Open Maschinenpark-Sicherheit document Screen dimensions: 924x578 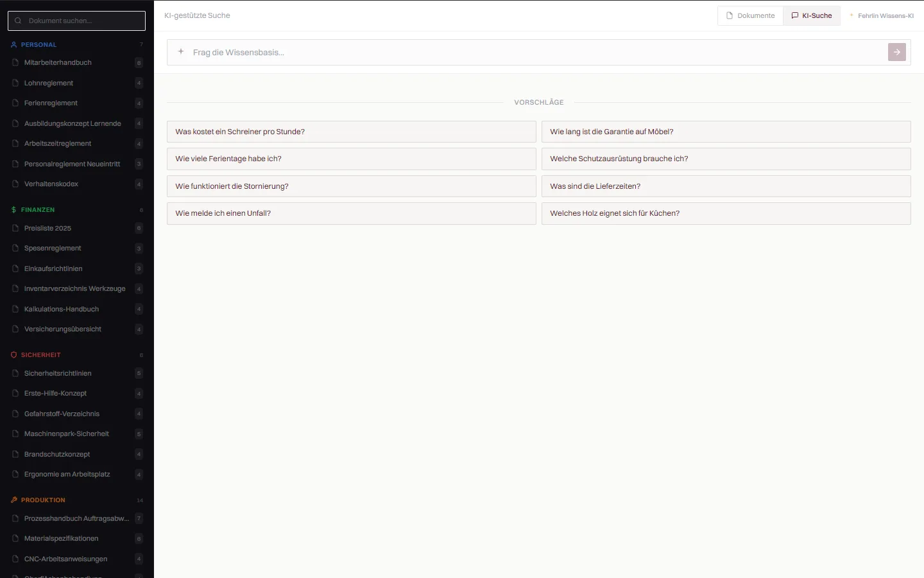77,434
